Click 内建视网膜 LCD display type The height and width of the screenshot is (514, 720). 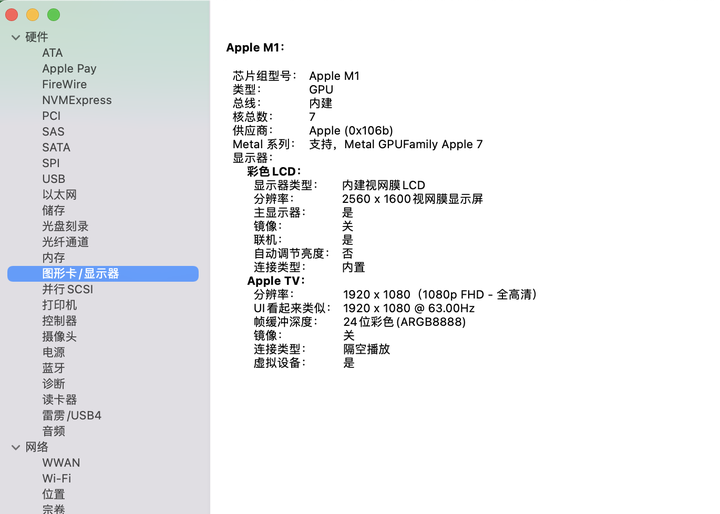coord(383,185)
